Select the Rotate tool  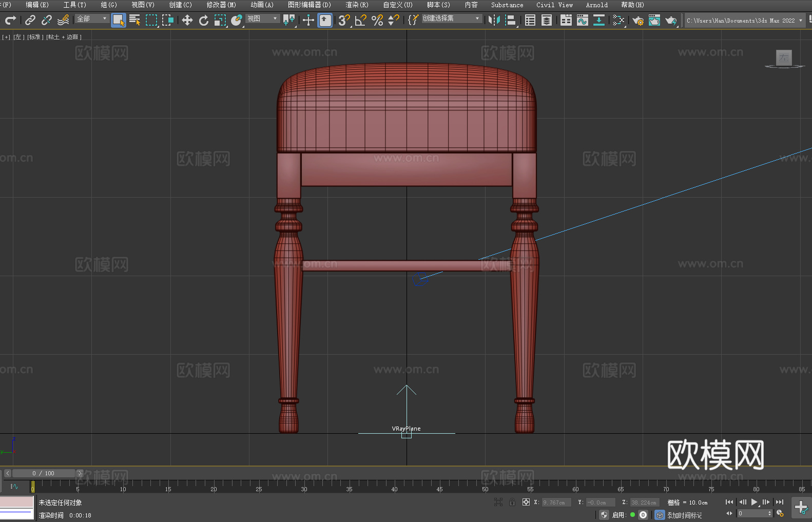204,20
